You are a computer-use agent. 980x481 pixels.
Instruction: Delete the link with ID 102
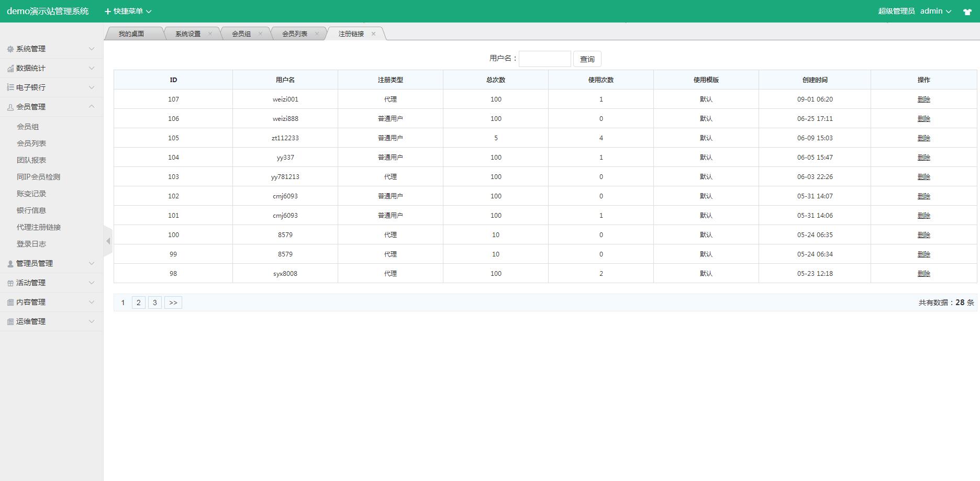pos(924,196)
